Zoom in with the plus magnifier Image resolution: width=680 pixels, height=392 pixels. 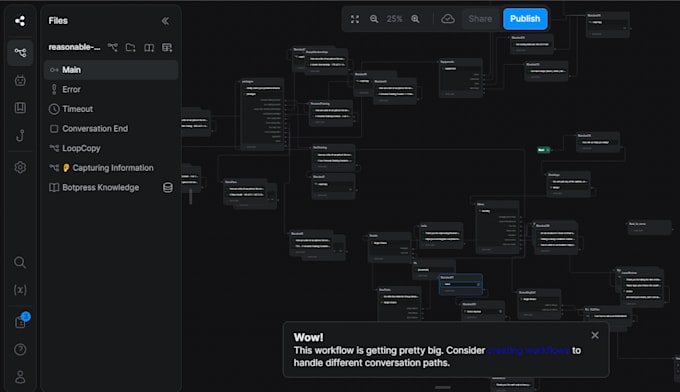415,19
